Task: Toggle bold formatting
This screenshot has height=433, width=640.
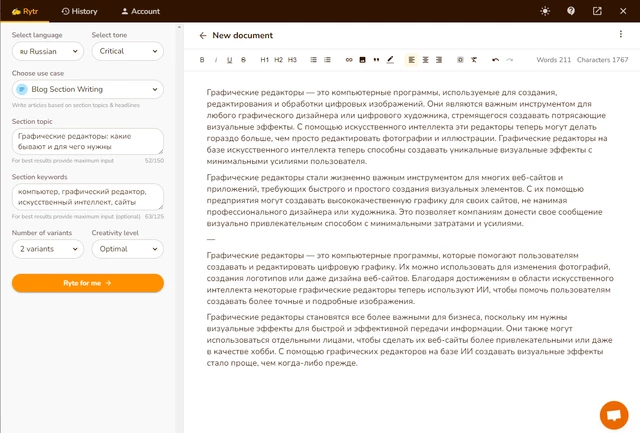Action: (x=202, y=60)
